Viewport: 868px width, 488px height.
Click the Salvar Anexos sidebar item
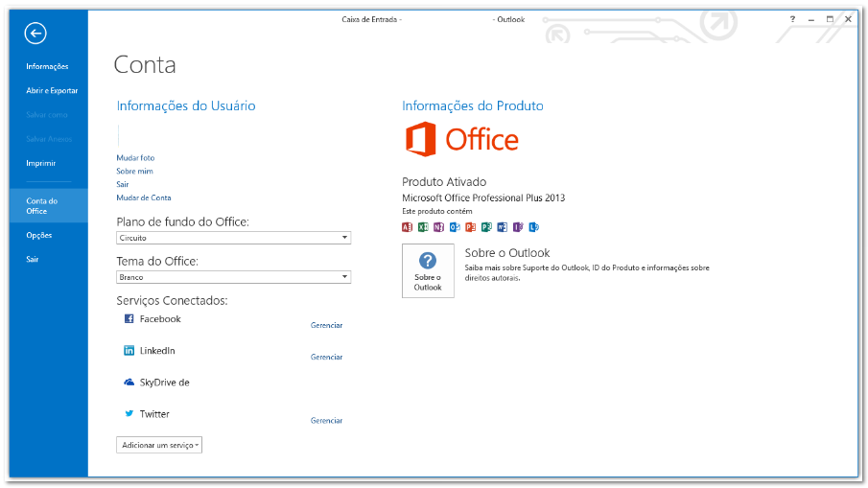coord(49,139)
